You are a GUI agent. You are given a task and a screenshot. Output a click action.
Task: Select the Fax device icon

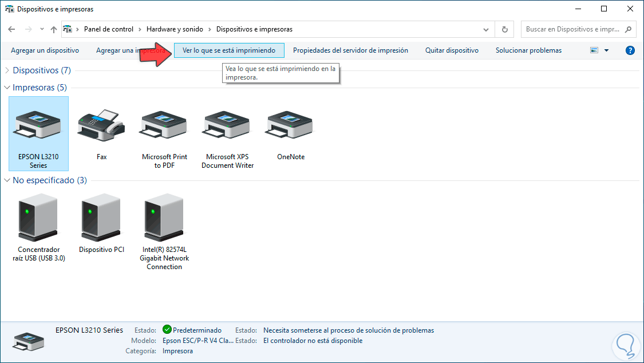tap(101, 125)
